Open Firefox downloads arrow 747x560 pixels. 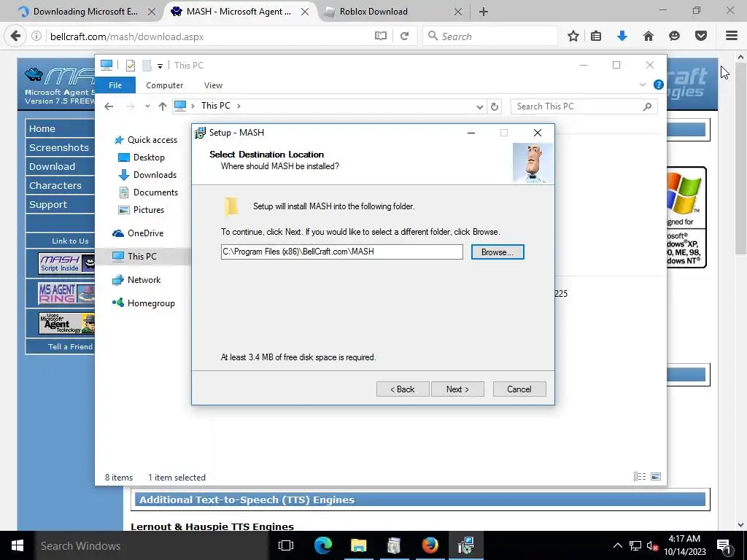tap(622, 36)
